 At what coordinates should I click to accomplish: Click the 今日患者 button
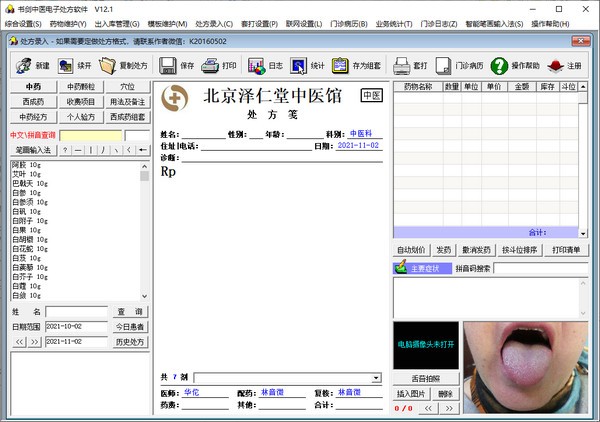coord(129,327)
